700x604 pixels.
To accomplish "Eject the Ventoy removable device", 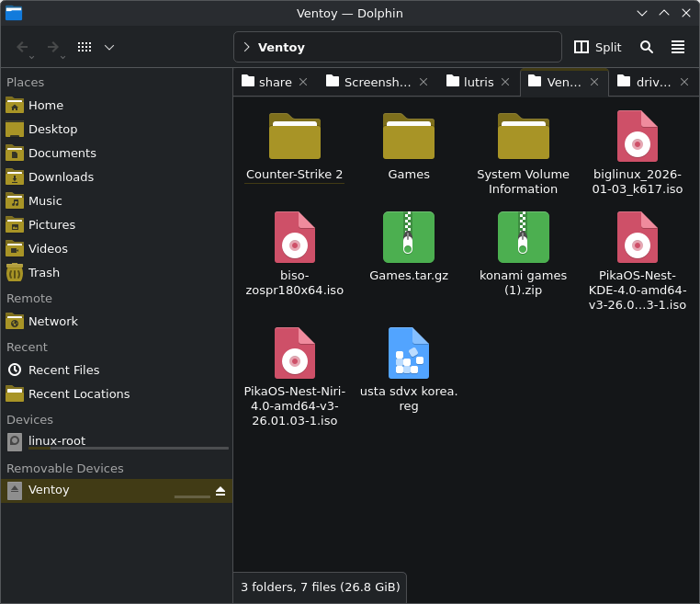I will (x=220, y=491).
